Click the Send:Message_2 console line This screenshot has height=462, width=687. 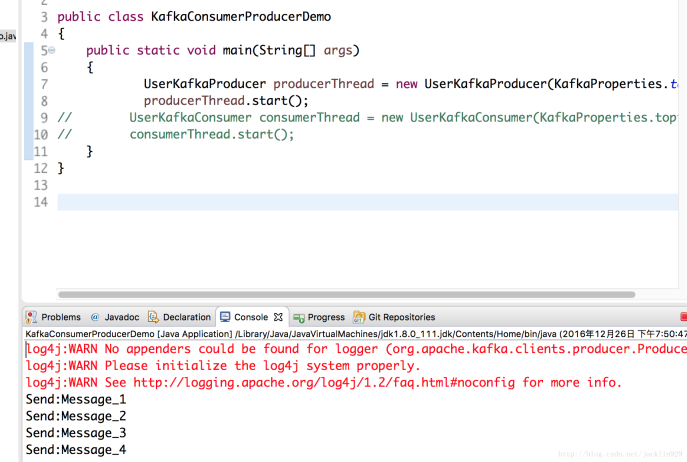[x=76, y=416]
